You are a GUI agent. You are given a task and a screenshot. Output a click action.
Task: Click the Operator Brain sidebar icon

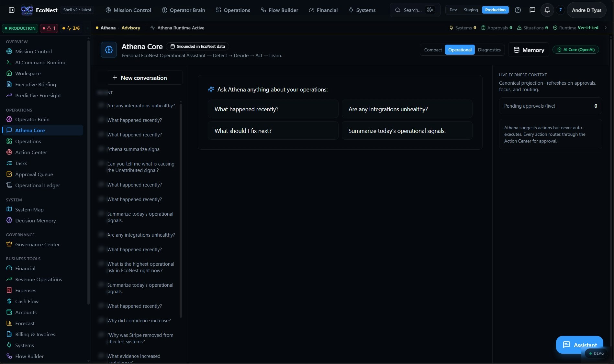9,119
